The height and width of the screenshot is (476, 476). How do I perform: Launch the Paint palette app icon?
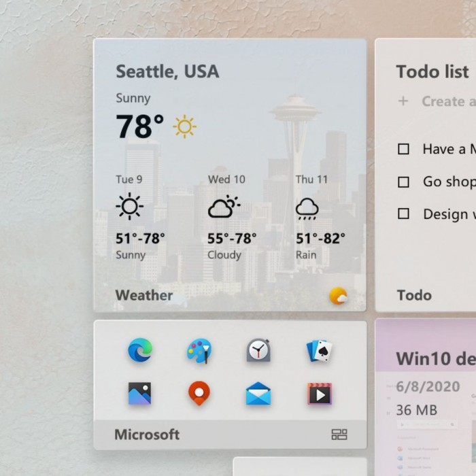[199, 351]
